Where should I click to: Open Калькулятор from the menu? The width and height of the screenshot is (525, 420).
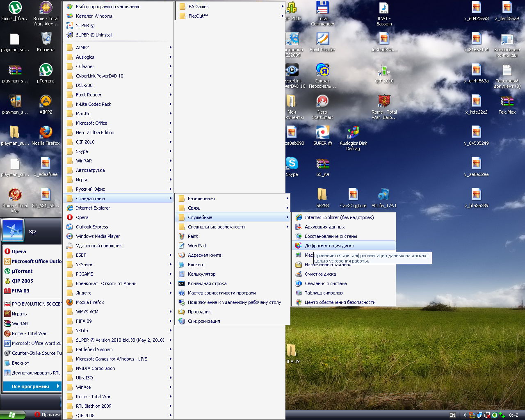(x=233, y=274)
